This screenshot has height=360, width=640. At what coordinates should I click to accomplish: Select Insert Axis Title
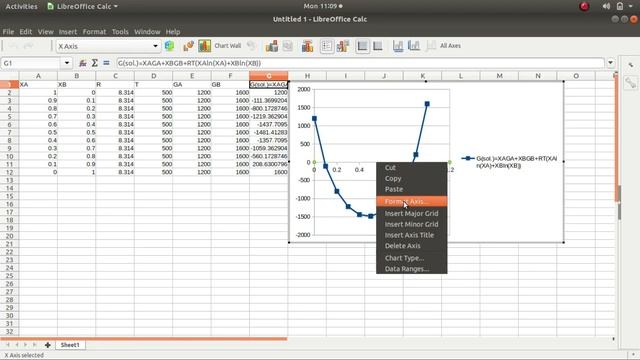411,235
